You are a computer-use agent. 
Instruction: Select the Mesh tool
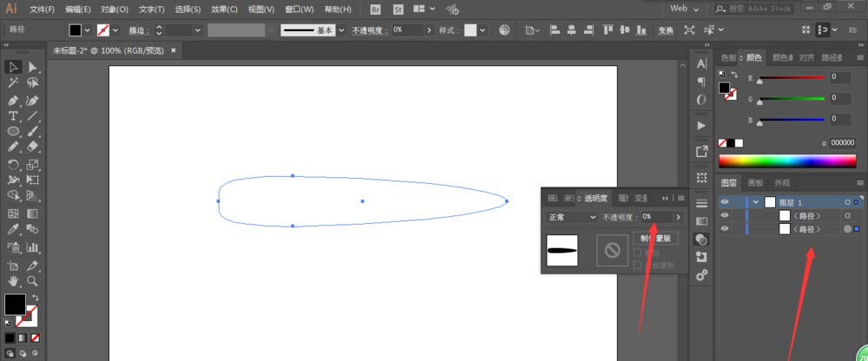click(x=13, y=213)
